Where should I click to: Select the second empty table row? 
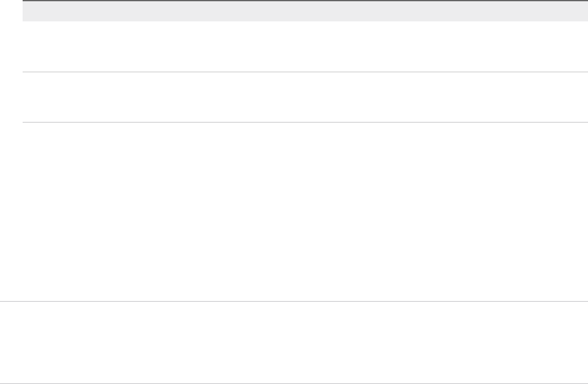301,97
